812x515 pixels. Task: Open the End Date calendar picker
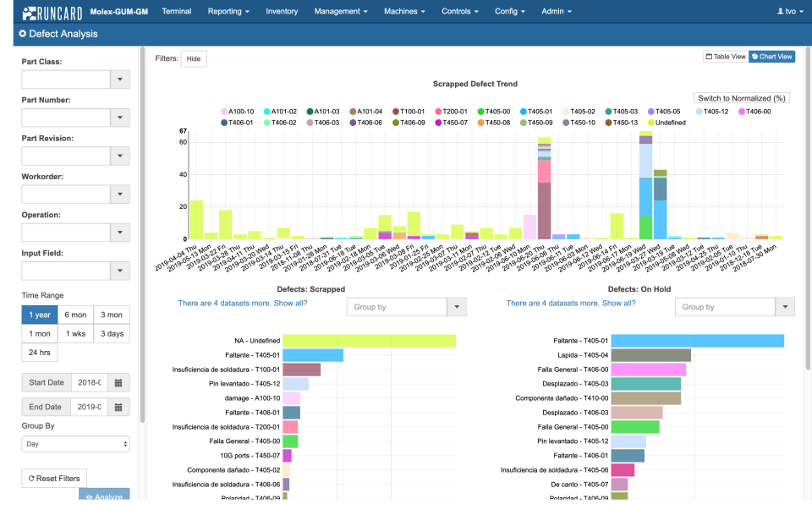click(118, 407)
